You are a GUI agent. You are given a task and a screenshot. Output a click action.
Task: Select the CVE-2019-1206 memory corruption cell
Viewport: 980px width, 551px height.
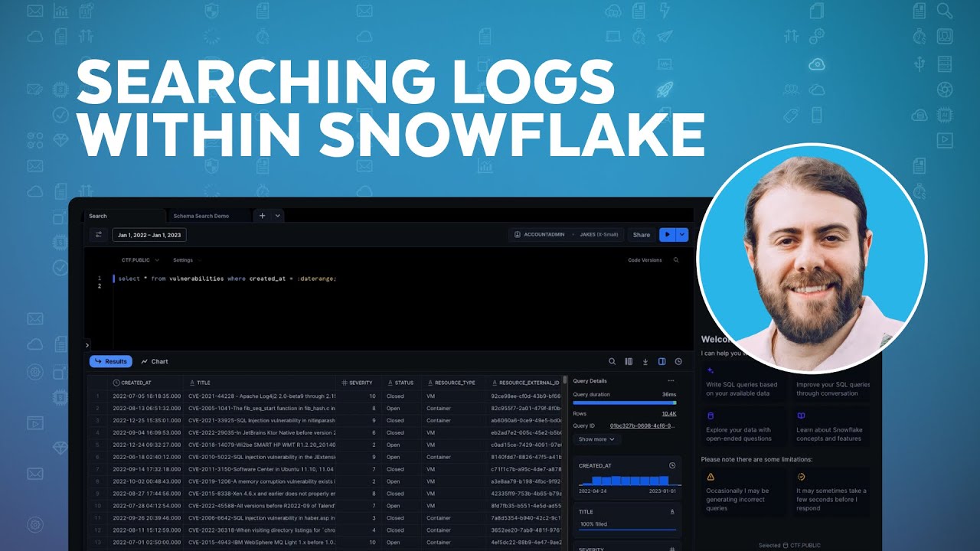(x=262, y=481)
